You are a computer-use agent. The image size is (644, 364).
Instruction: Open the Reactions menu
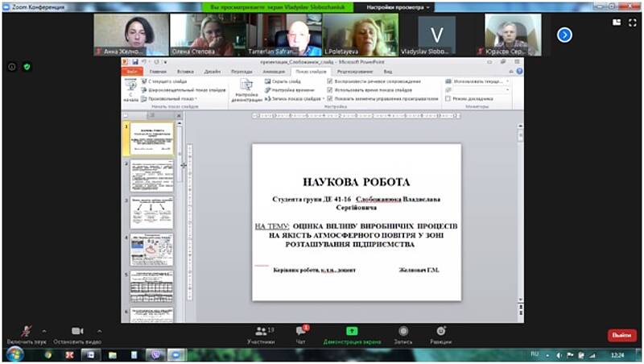[x=440, y=331]
